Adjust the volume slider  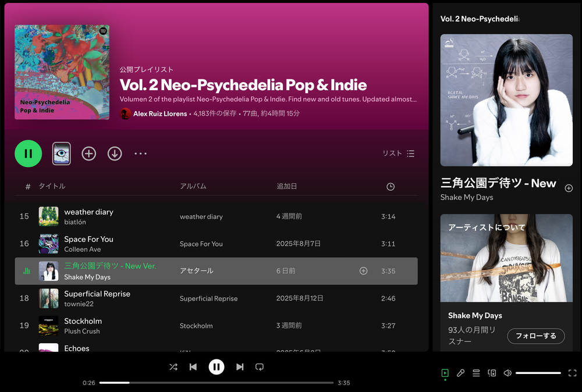(538, 373)
